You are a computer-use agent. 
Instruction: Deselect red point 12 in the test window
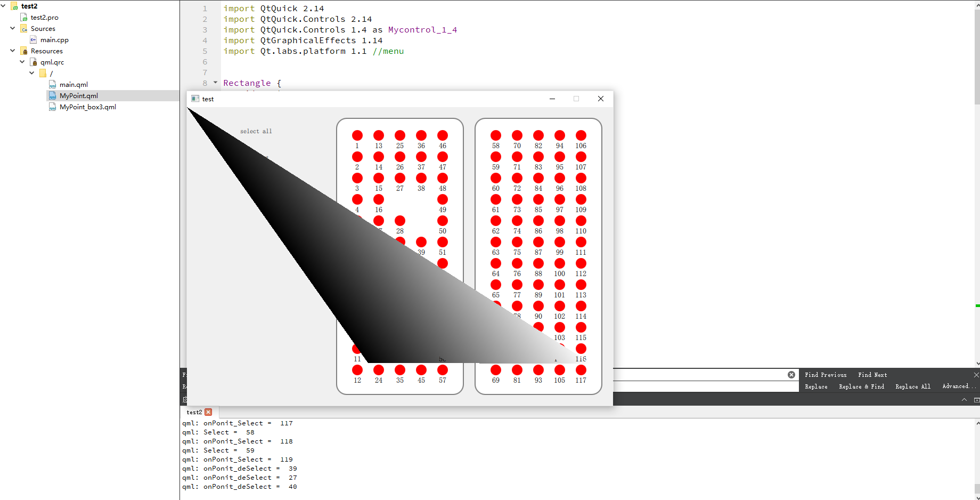(357, 370)
